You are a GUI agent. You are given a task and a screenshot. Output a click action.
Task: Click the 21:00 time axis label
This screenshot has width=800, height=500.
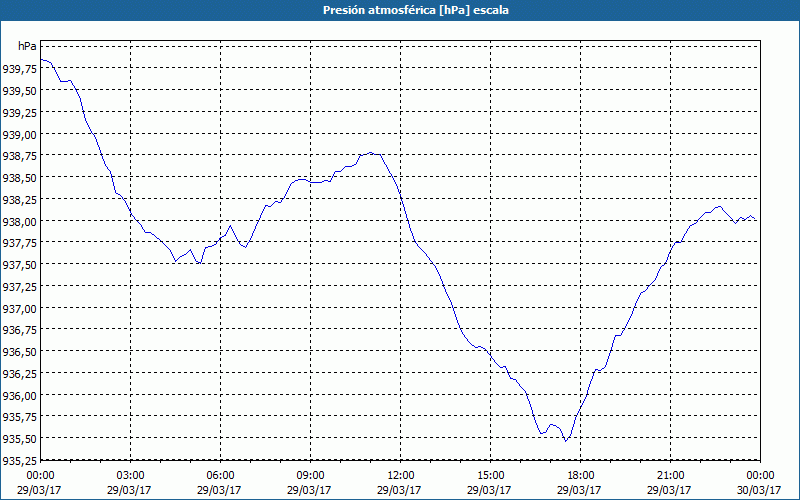click(670, 476)
